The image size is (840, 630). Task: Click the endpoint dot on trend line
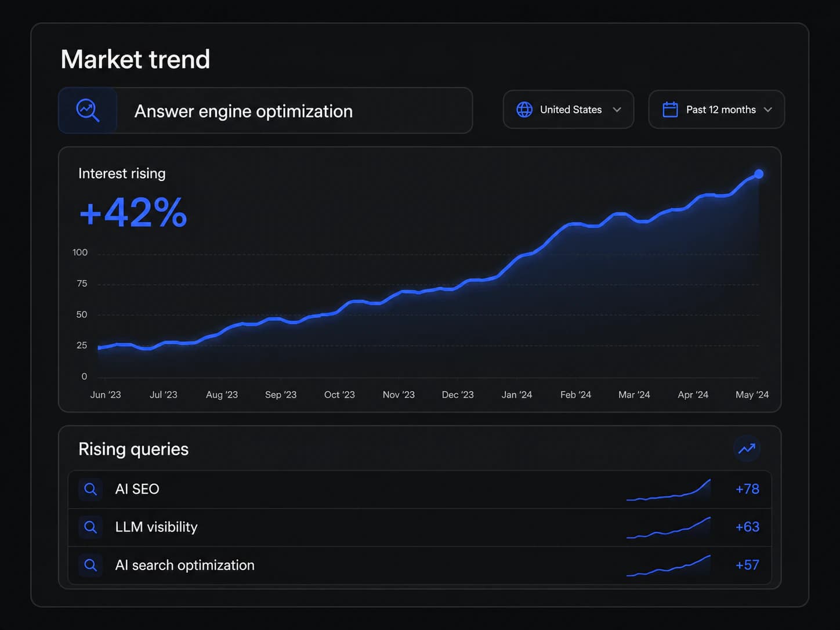pyautogui.click(x=758, y=174)
